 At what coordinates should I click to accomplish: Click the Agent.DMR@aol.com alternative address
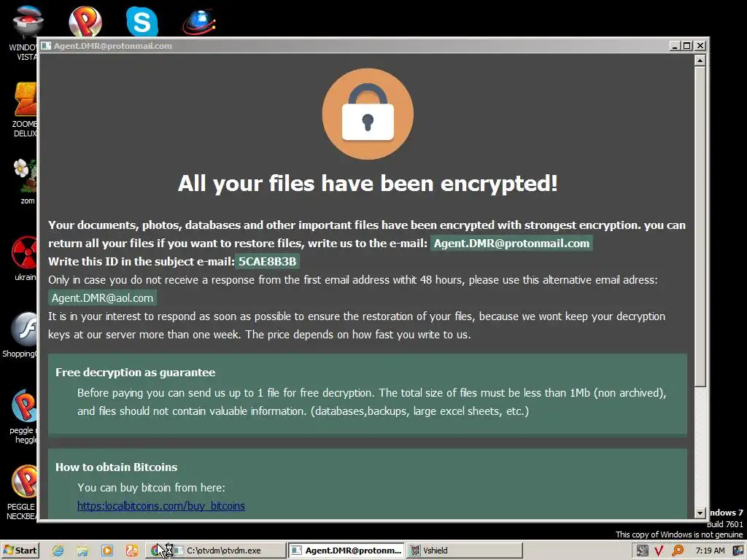coord(102,298)
